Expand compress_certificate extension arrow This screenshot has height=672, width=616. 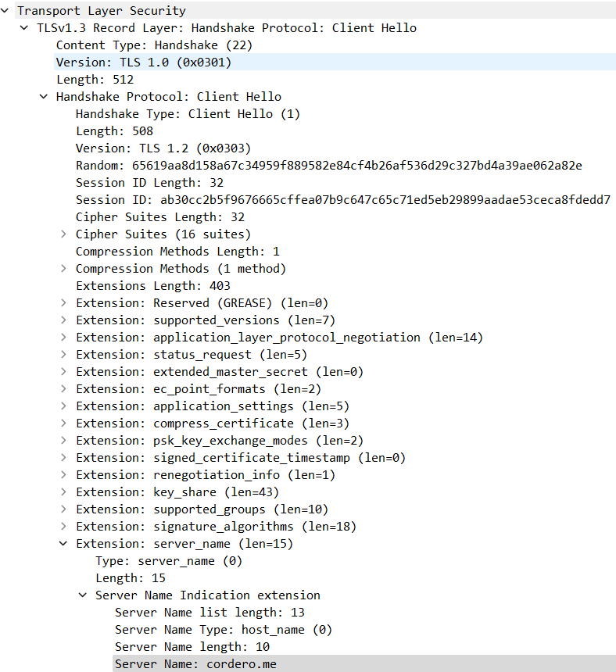click(63, 423)
